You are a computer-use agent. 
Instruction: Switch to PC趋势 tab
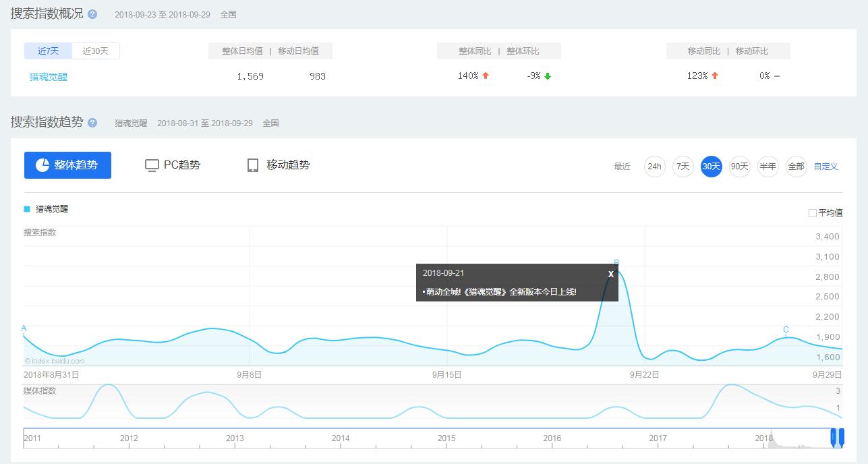(x=173, y=165)
